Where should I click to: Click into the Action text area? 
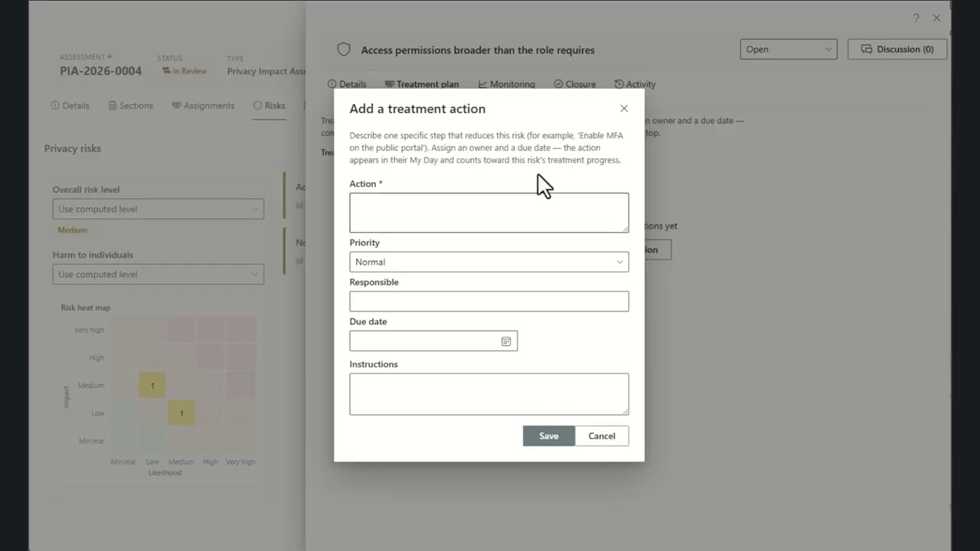(x=489, y=213)
